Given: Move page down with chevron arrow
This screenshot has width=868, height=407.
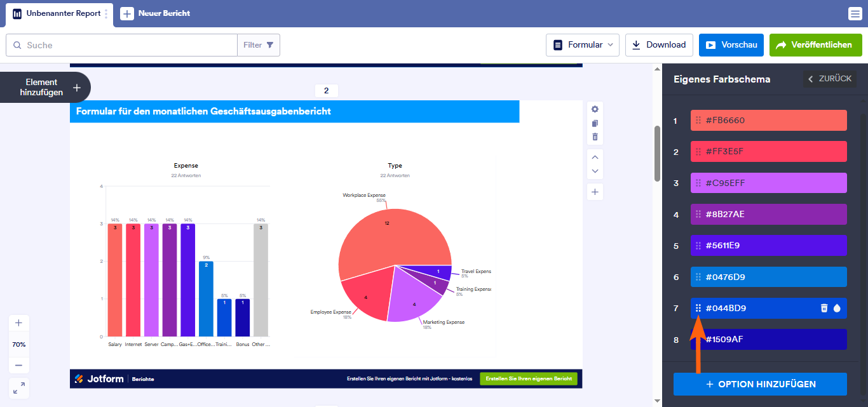Looking at the screenshot, I should point(595,171).
